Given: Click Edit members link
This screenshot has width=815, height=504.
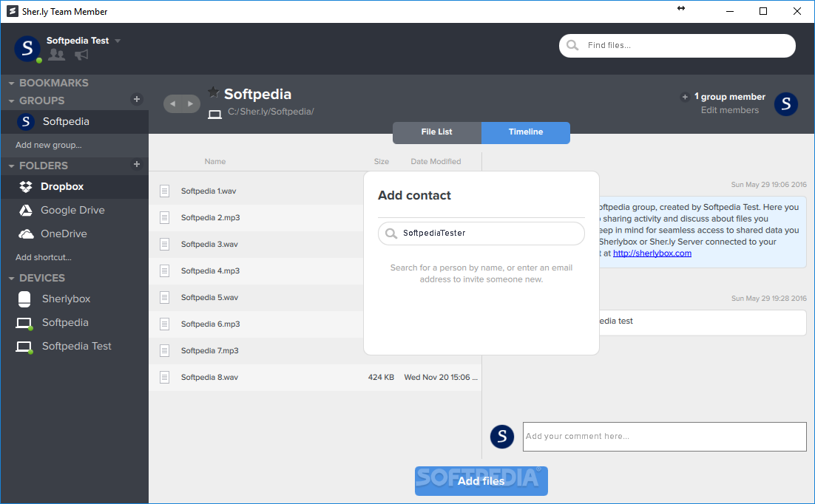Looking at the screenshot, I should (730, 110).
